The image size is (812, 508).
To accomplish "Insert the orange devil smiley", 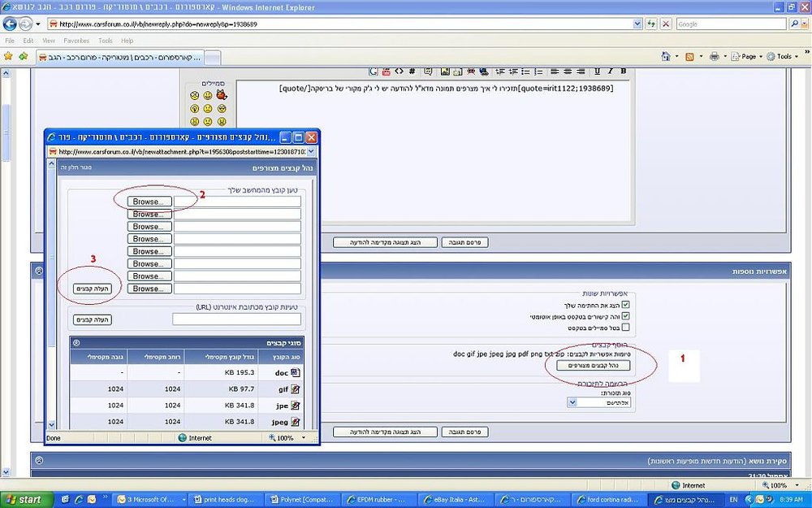I will click(x=222, y=95).
